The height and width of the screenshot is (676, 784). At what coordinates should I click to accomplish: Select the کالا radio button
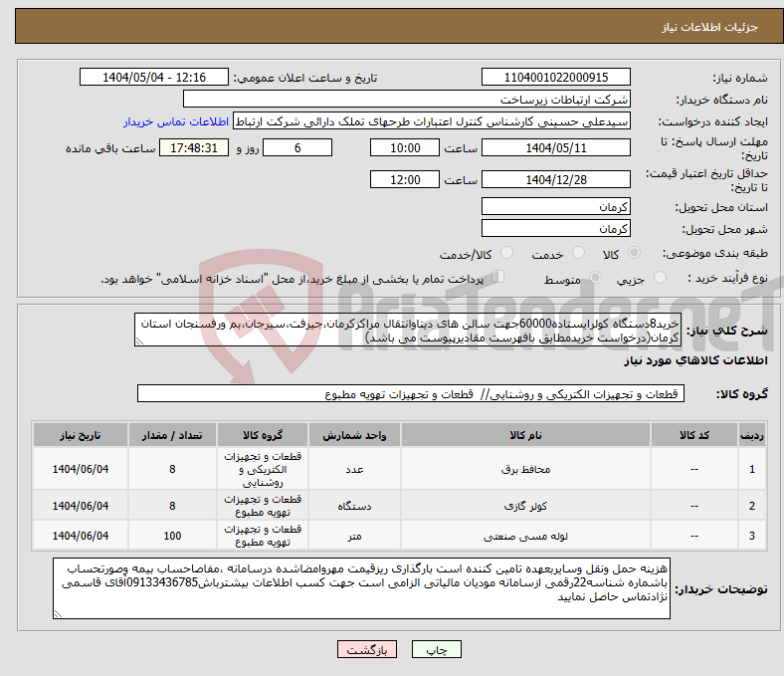pyautogui.click(x=635, y=254)
